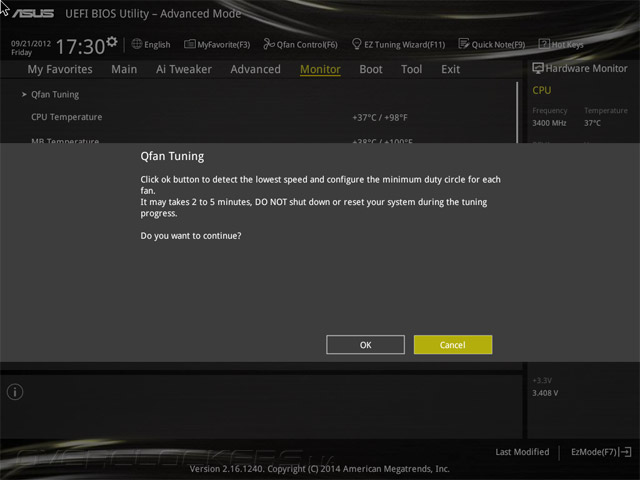Click the settings gear next to the clock

(112, 42)
